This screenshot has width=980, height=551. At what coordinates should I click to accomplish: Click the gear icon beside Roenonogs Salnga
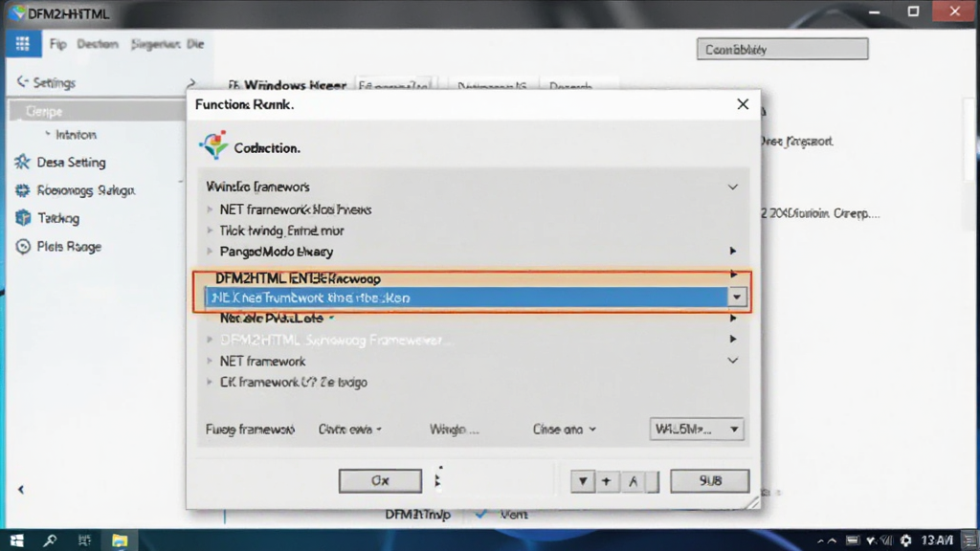[x=23, y=190]
